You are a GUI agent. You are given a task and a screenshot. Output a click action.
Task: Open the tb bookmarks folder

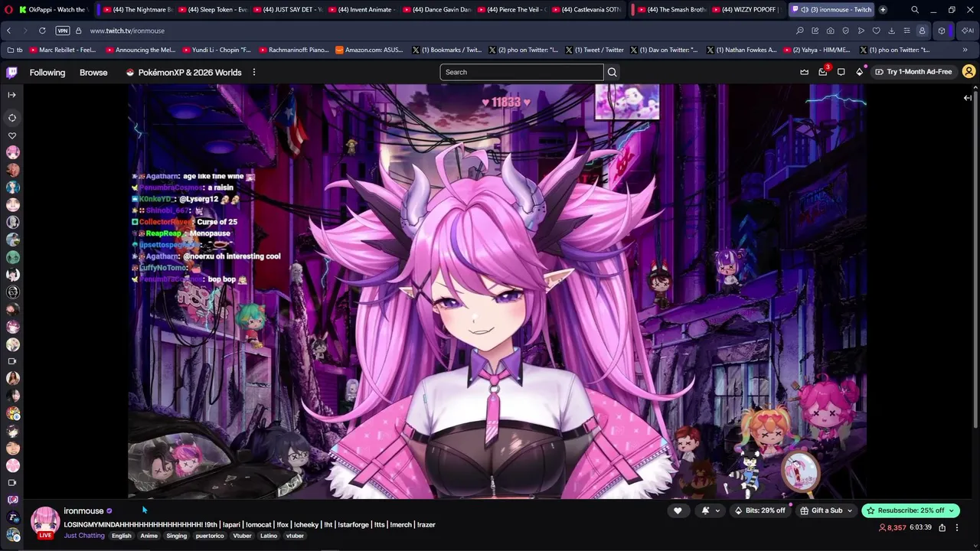click(15, 50)
